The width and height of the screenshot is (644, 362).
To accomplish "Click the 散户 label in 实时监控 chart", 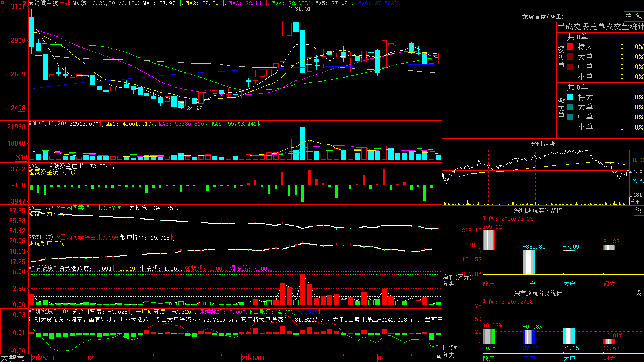I will tap(489, 284).
